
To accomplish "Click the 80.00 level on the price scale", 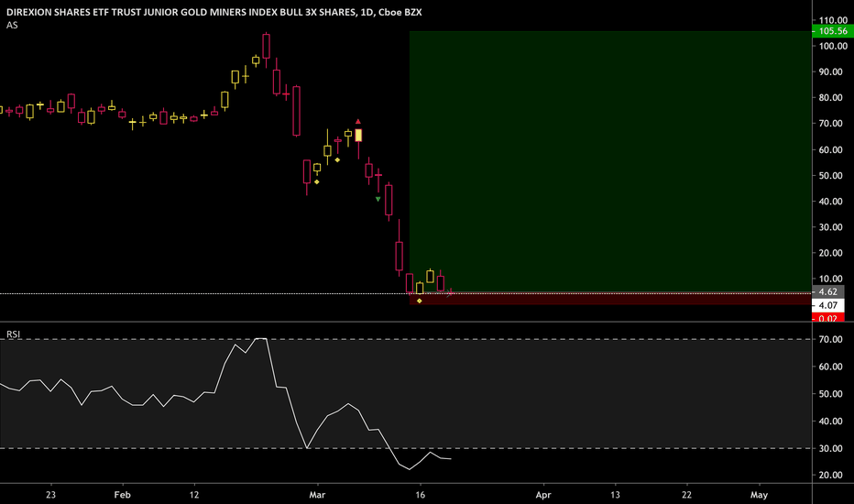I will point(830,98).
